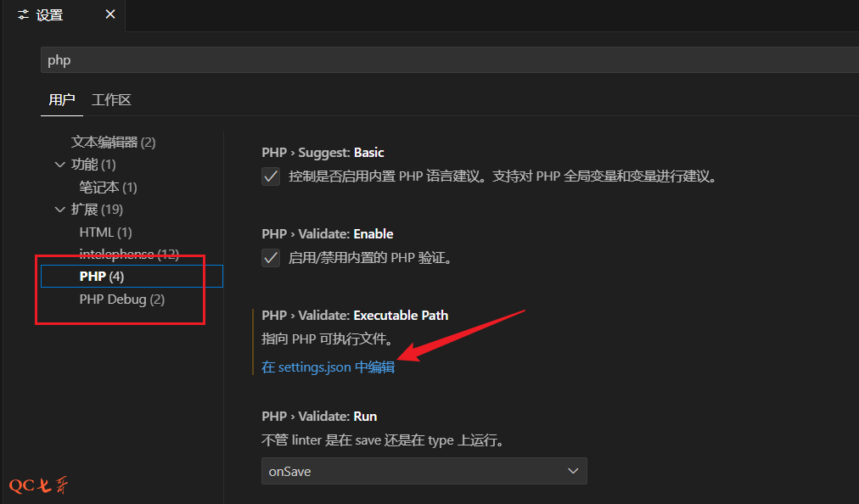Open the PHP Validate: Run dropdown
This screenshot has height=504, width=859.
(424, 471)
